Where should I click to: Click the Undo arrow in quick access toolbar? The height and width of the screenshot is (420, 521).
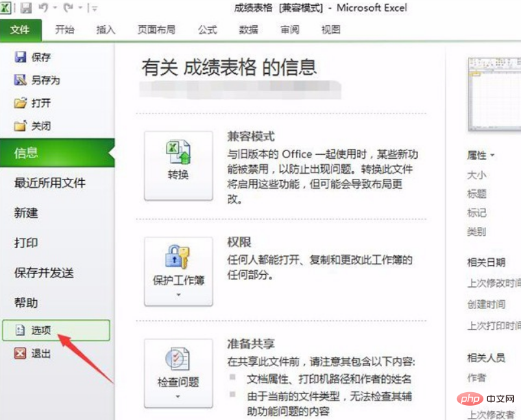[43, 7]
